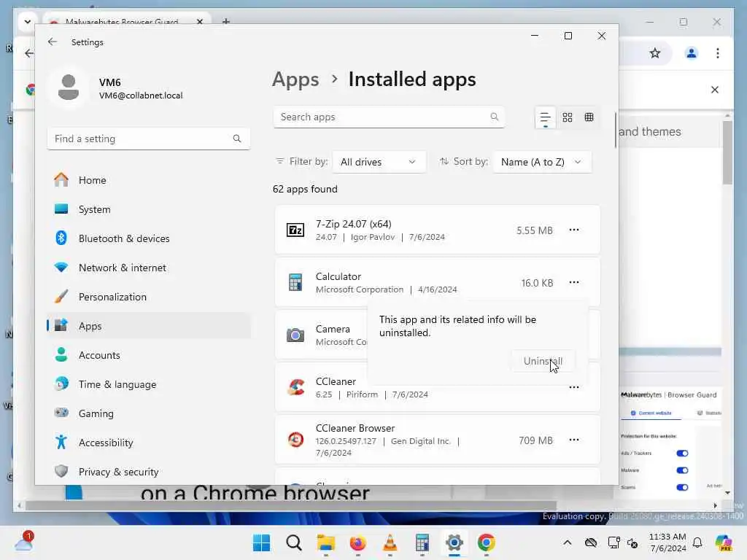Show hidden system tray icons
Viewport: 747px width, 560px height.
pos(567,542)
